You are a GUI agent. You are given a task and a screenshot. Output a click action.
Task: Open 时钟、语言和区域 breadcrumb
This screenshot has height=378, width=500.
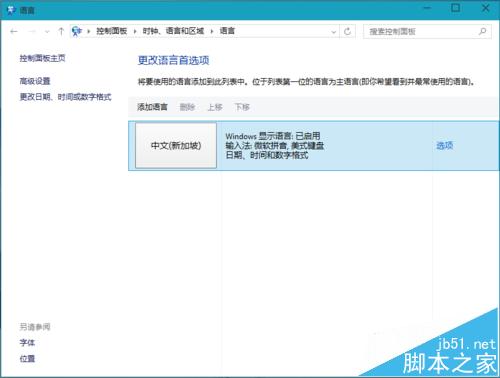173,31
